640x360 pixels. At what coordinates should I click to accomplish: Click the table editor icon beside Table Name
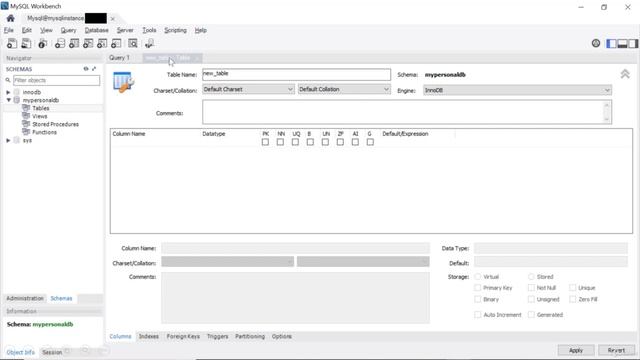pyautogui.click(x=123, y=82)
